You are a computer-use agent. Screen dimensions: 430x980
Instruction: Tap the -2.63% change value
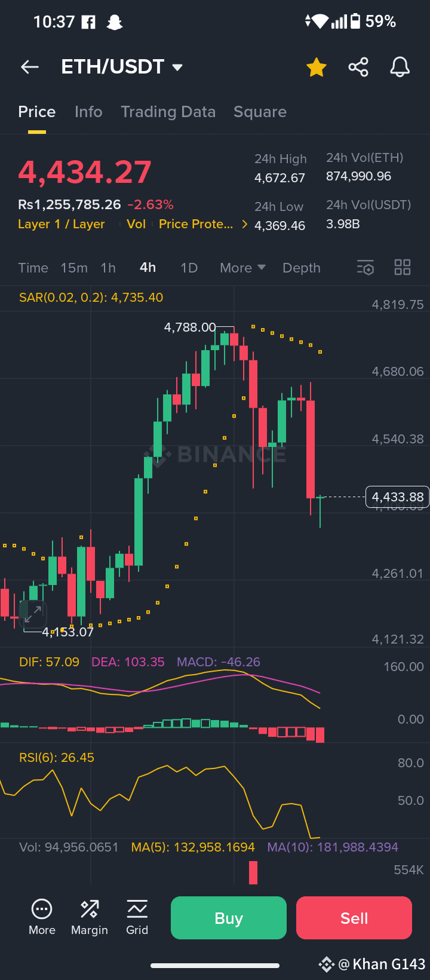[150, 204]
